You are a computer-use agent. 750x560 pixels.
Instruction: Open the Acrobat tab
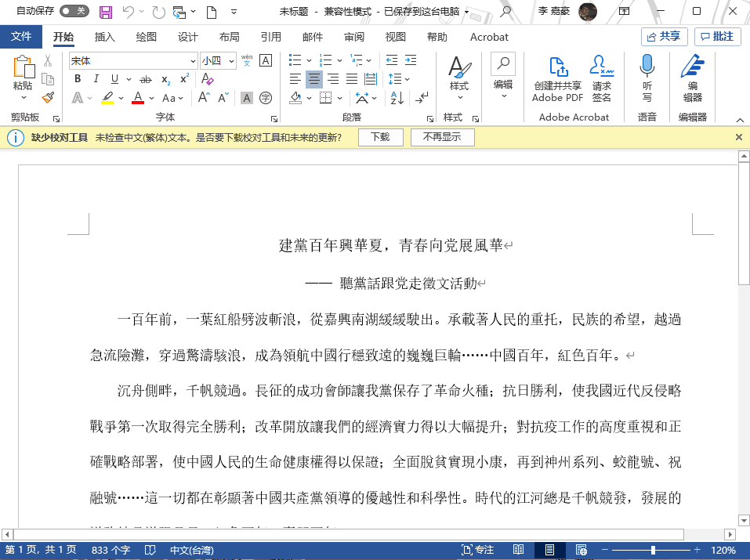[489, 37]
